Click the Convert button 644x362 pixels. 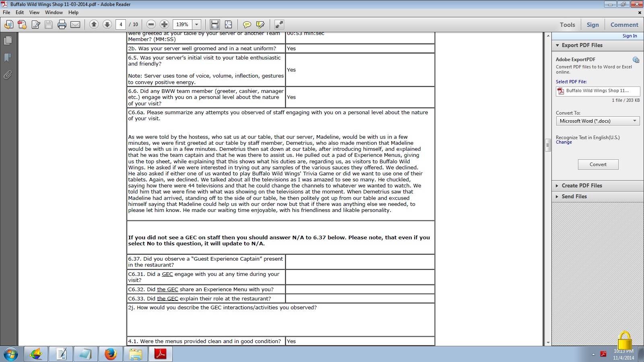pos(598,165)
